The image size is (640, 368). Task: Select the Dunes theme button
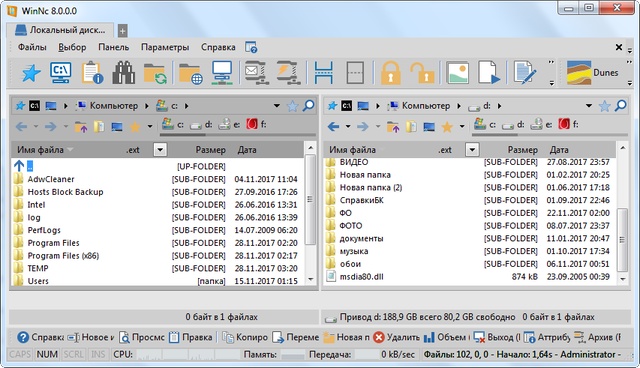click(x=593, y=73)
